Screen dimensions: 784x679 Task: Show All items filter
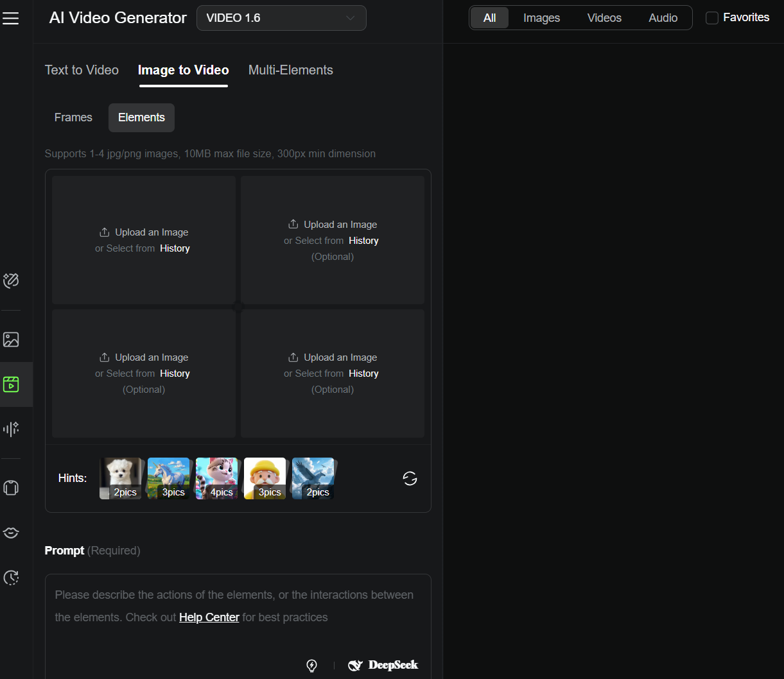[x=489, y=18]
